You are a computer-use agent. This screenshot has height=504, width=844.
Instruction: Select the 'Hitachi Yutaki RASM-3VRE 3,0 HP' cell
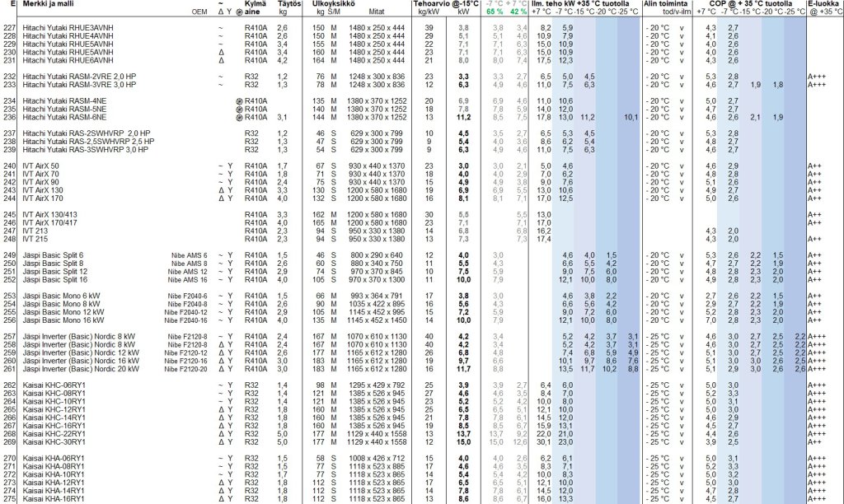[79, 85]
